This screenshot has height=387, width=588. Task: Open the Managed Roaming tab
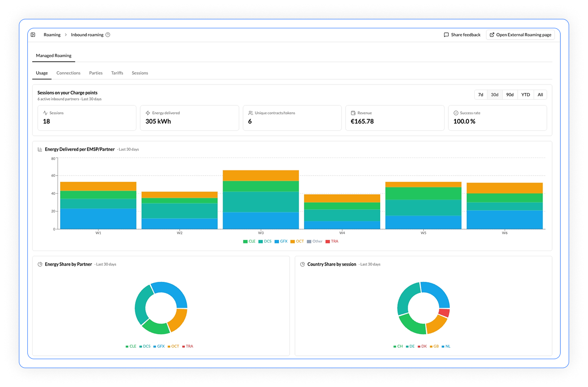point(54,56)
